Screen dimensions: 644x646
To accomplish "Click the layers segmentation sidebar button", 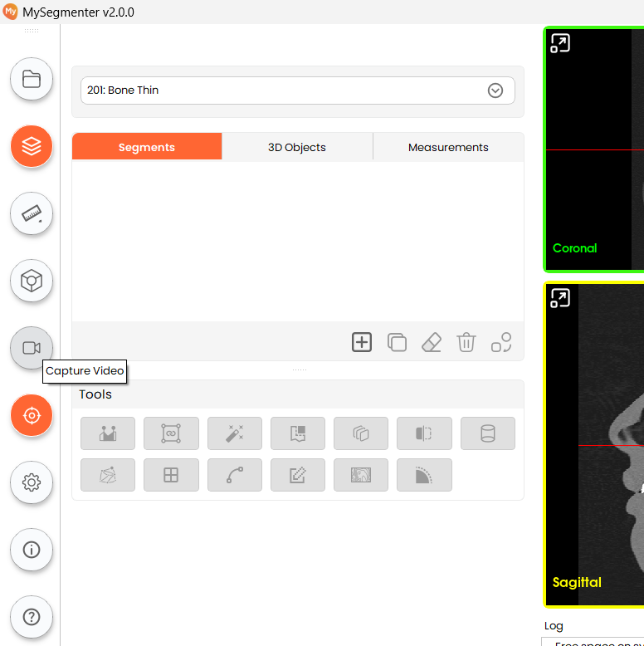I will coord(32,147).
